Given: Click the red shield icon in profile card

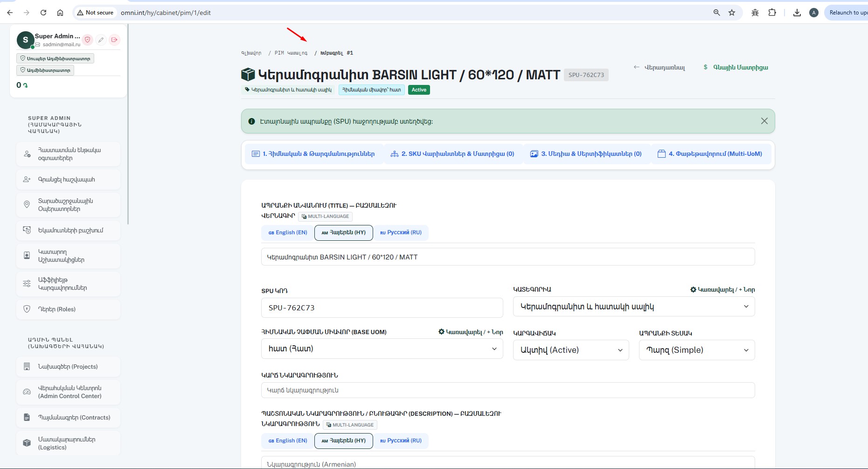Looking at the screenshot, I should [87, 40].
